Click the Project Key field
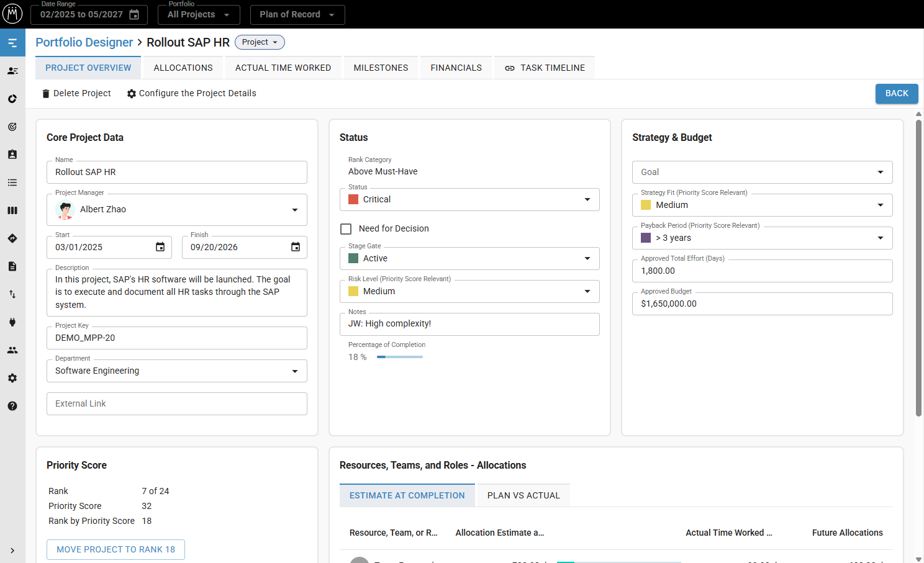Screen dimensions: 924x563 coord(177,338)
